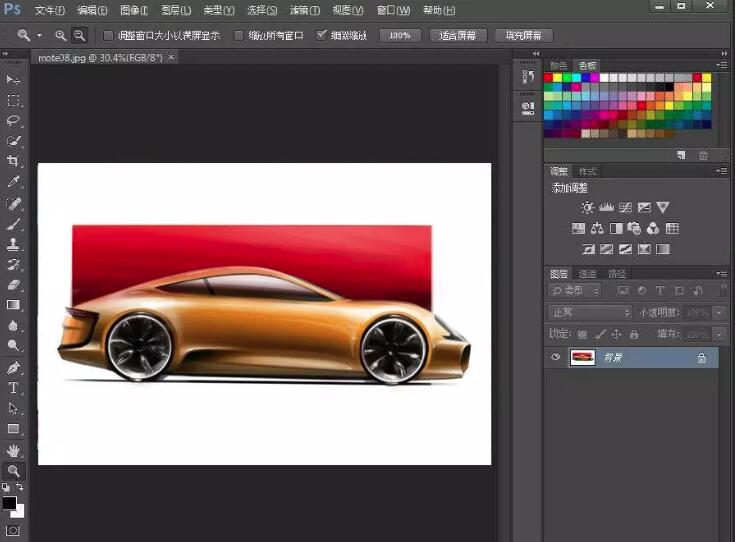Select the Lasso tool
Image resolution: width=736 pixels, height=542 pixels.
tap(14, 120)
